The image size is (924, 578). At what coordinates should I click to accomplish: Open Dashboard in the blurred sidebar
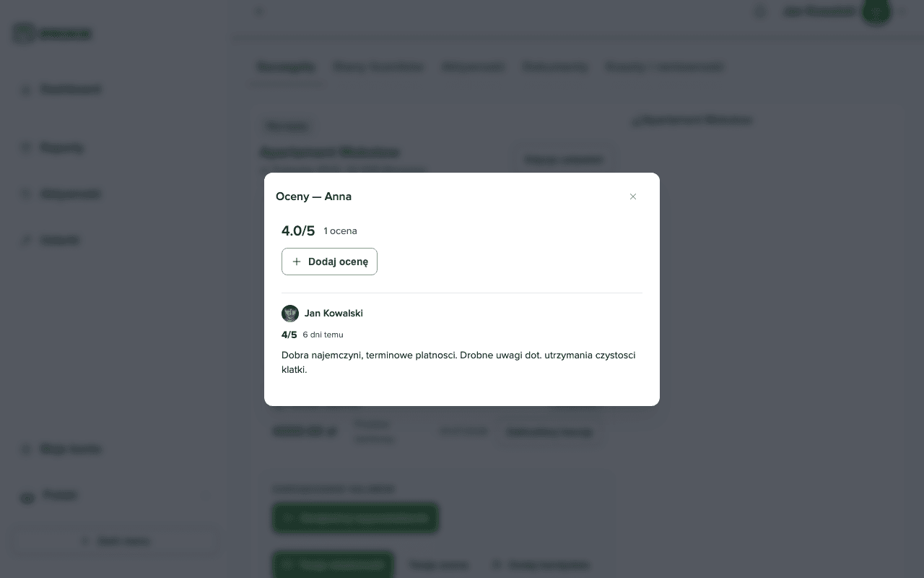coord(70,90)
